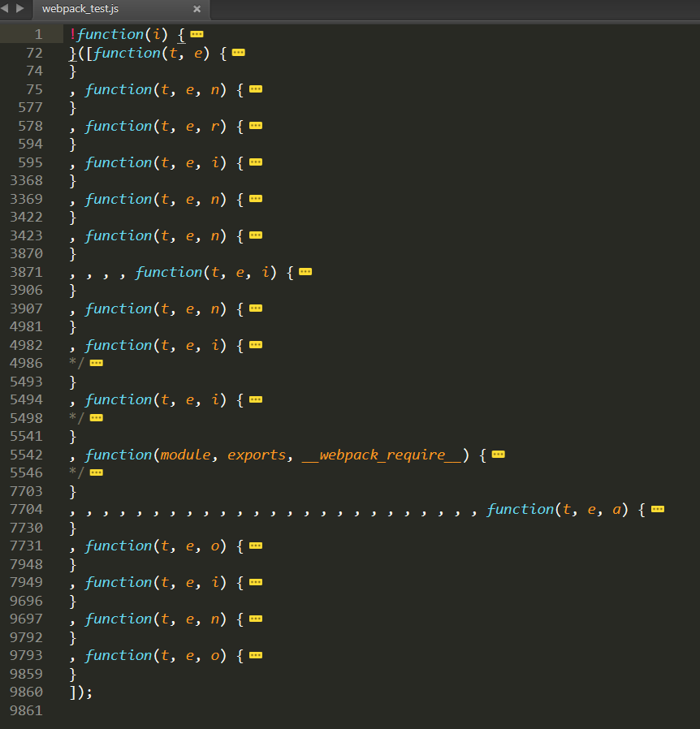
Task: Expand folded function on line 9793
Action: pyautogui.click(x=256, y=655)
